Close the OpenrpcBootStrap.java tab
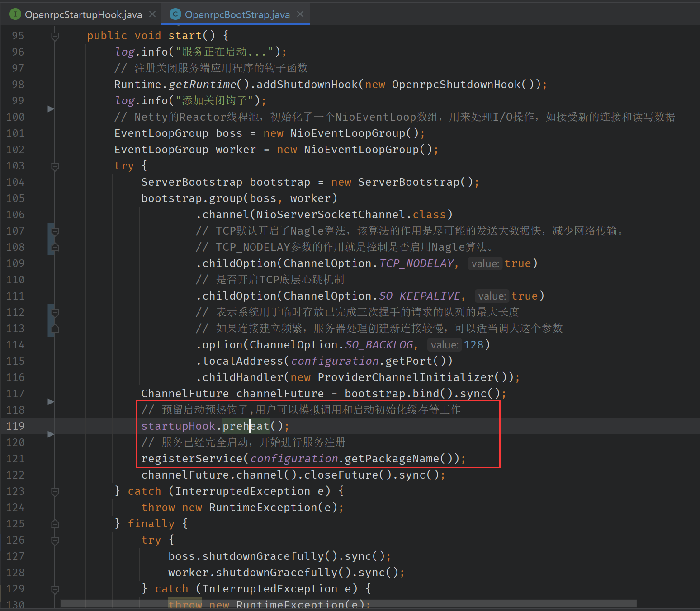The height and width of the screenshot is (611, 700). (x=300, y=14)
